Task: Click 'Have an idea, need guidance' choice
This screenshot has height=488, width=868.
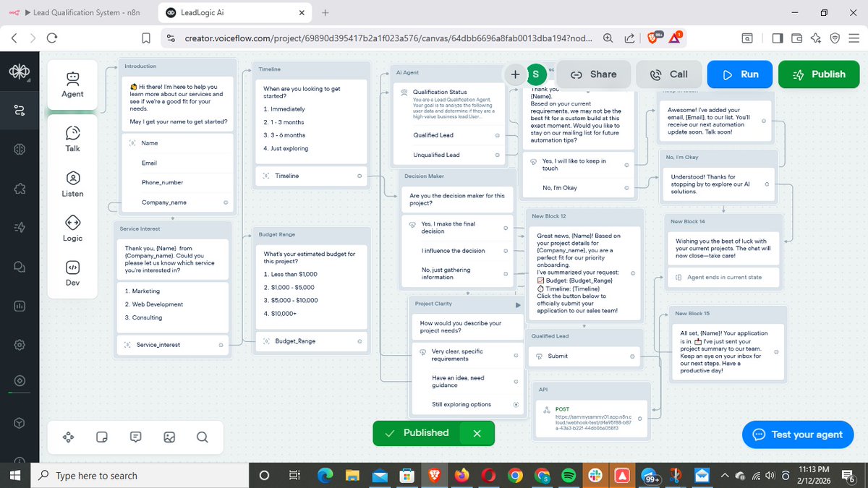Action: (467, 381)
